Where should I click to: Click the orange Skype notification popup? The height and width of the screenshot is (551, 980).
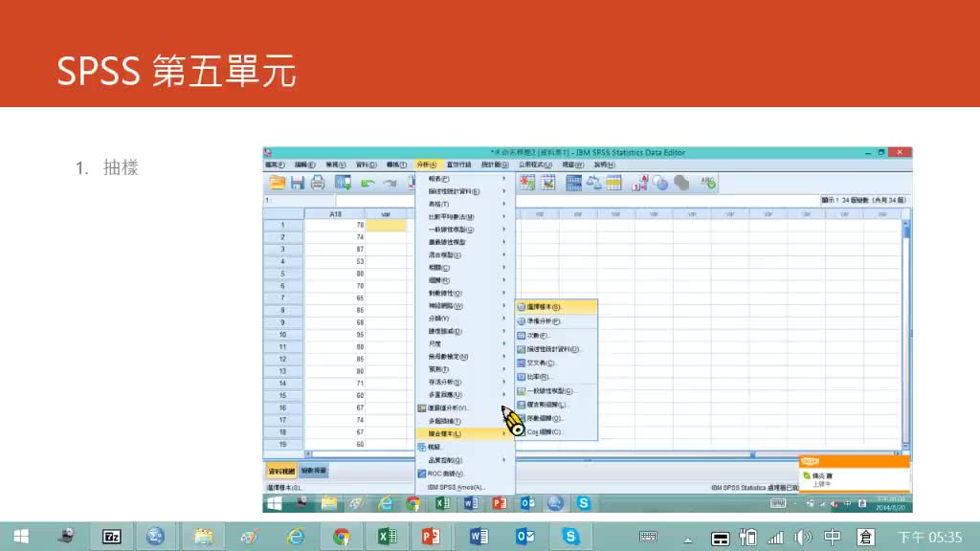855,474
